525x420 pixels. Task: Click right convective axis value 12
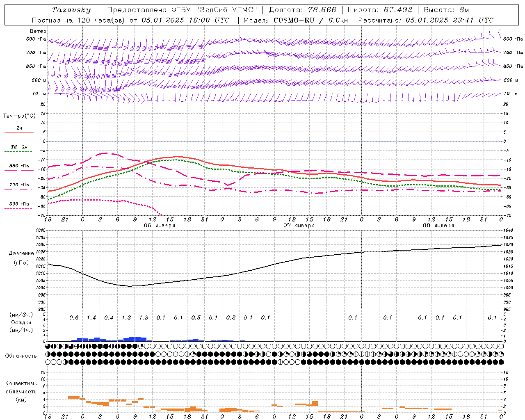point(506,372)
